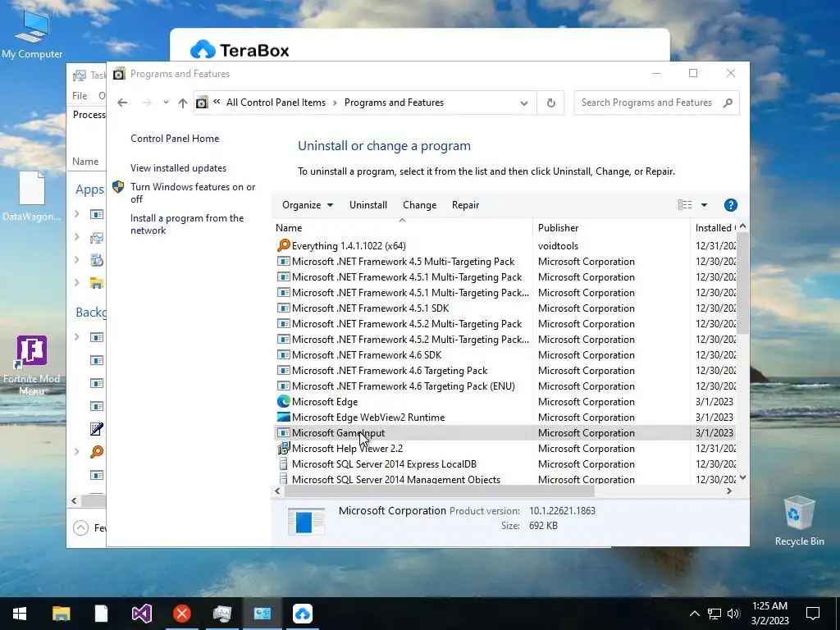The image size is (840, 630).
Task: Click the Microsoft Edge program icon
Action: point(283,401)
